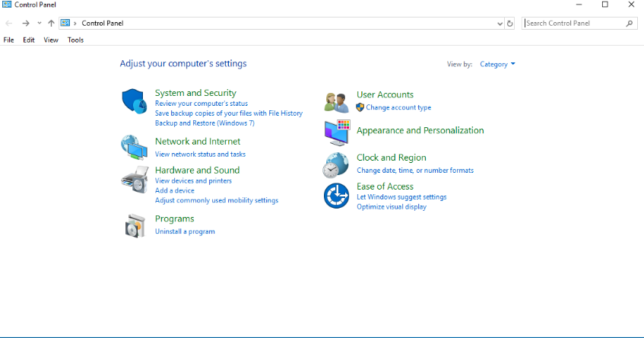Screen dimensions: 644x338
Task: Click the System and Security shield icon
Action: [133, 100]
